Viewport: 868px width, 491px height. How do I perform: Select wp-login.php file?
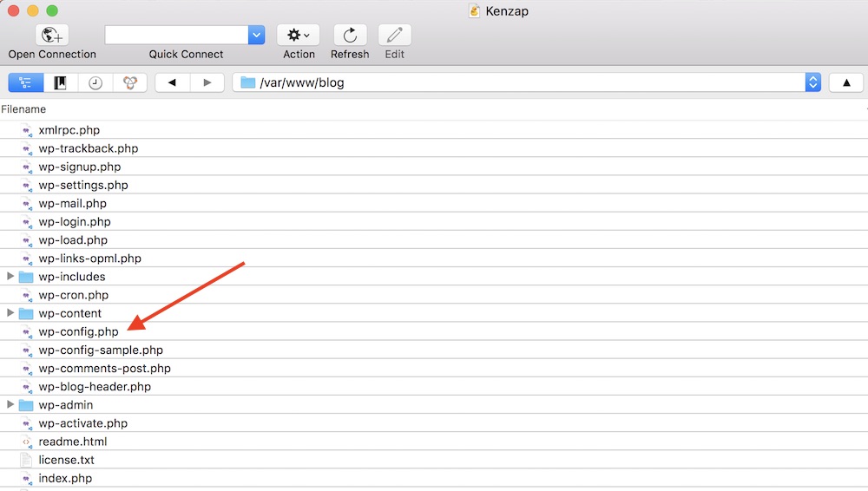tap(74, 221)
